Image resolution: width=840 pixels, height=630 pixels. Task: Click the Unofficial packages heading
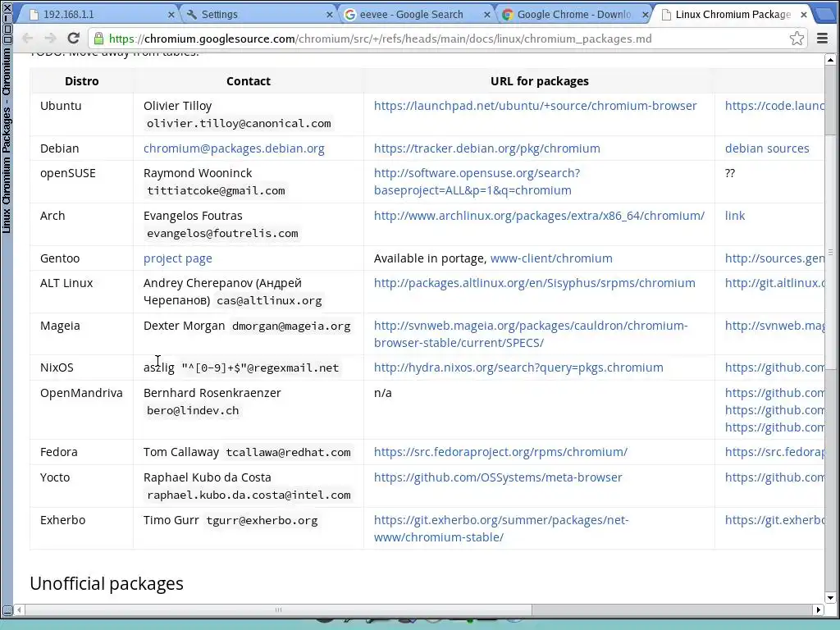click(x=107, y=583)
